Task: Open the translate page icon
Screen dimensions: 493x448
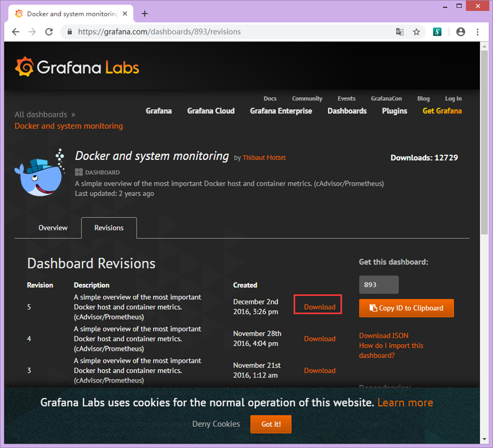Action: click(x=399, y=32)
